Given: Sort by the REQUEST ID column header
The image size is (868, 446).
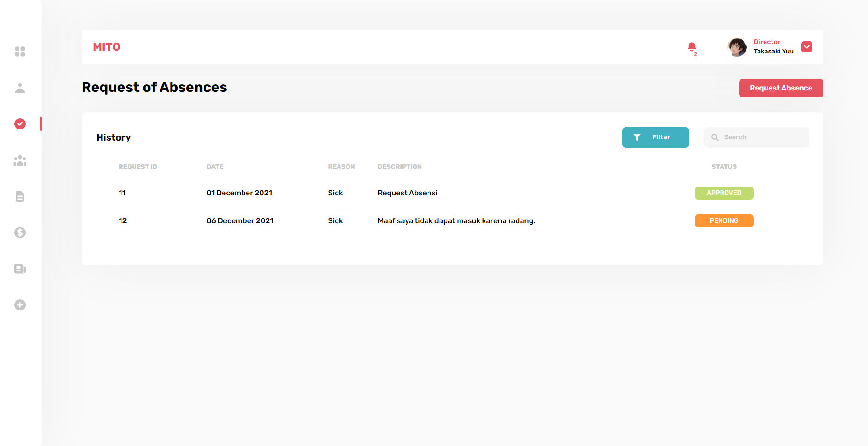Looking at the screenshot, I should coord(138,167).
